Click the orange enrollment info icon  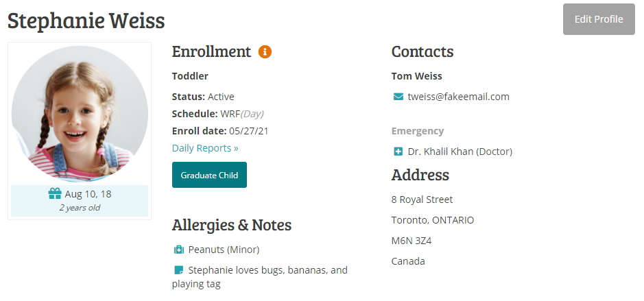point(265,52)
